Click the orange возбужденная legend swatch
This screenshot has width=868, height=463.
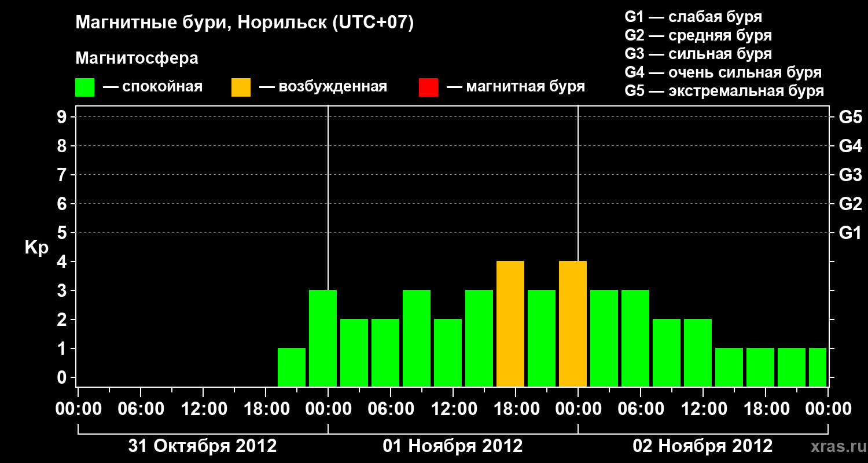point(241,87)
